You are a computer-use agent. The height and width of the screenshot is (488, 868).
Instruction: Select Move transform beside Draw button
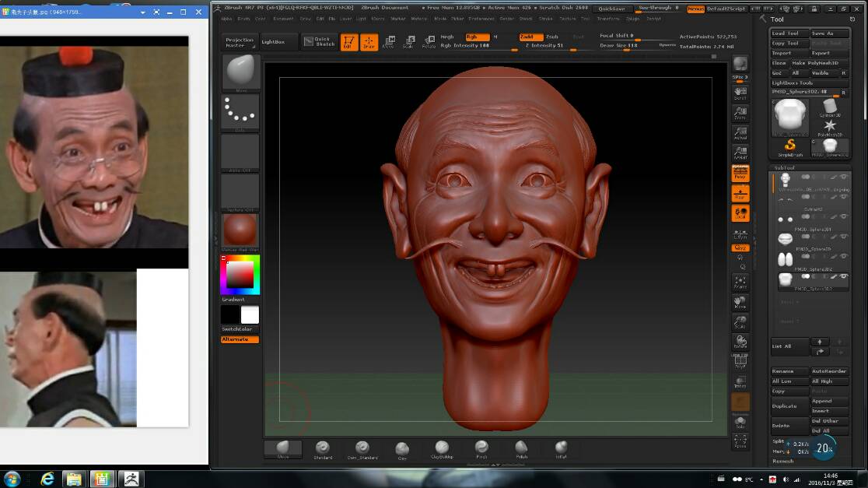pos(389,42)
